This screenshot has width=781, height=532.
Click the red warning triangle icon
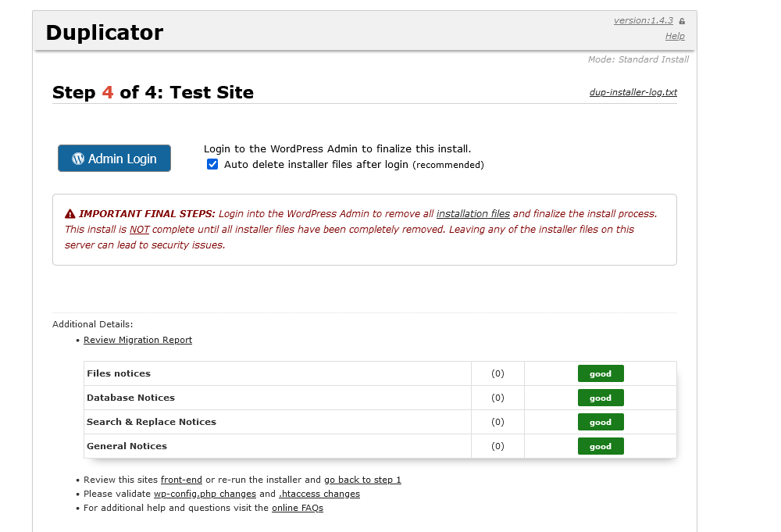tap(70, 214)
